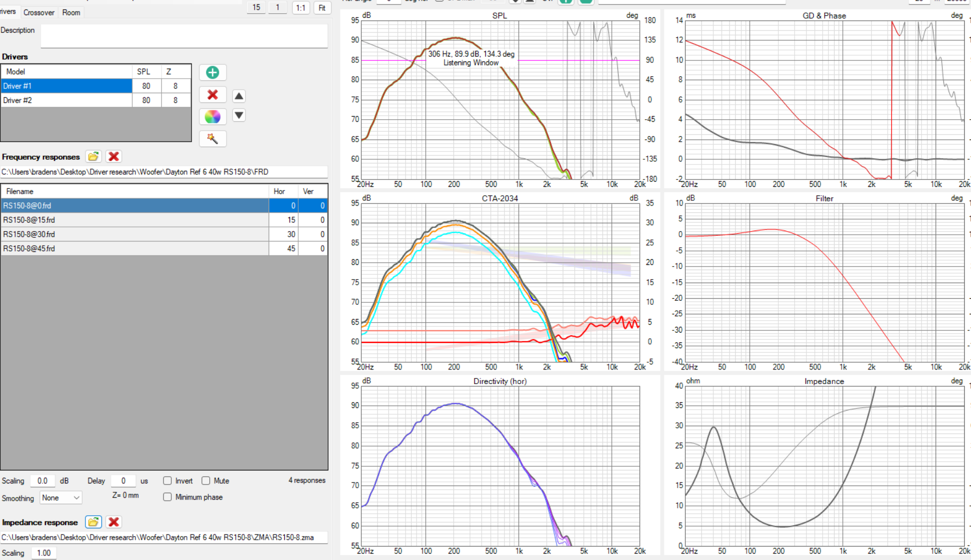Select file RS150-8@30.frd
Viewport: 971px width, 560px height.
tap(135, 234)
